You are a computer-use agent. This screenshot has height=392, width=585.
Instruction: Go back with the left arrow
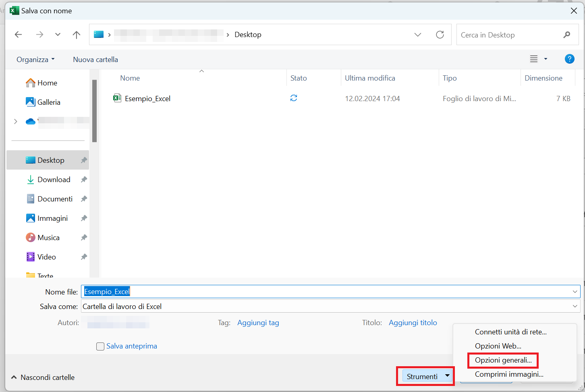click(19, 35)
